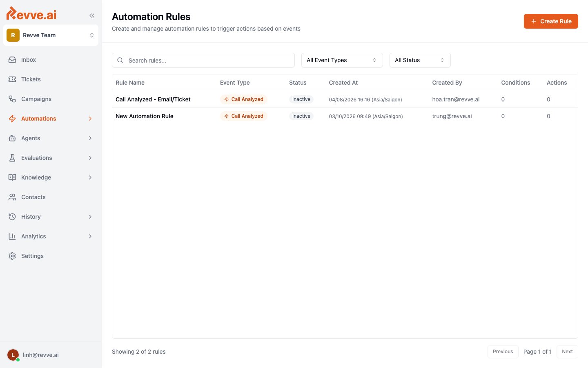
Task: Expand the History submenu chevron
Action: (x=90, y=217)
